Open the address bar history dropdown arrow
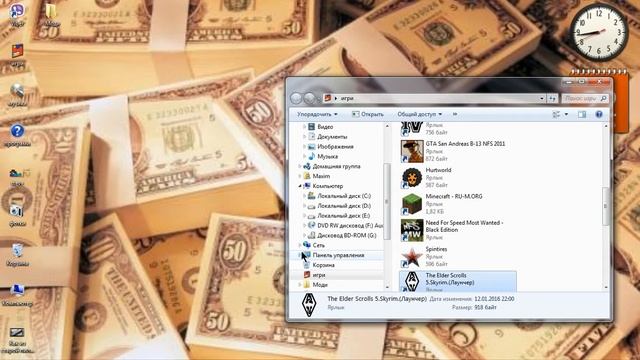 point(542,98)
